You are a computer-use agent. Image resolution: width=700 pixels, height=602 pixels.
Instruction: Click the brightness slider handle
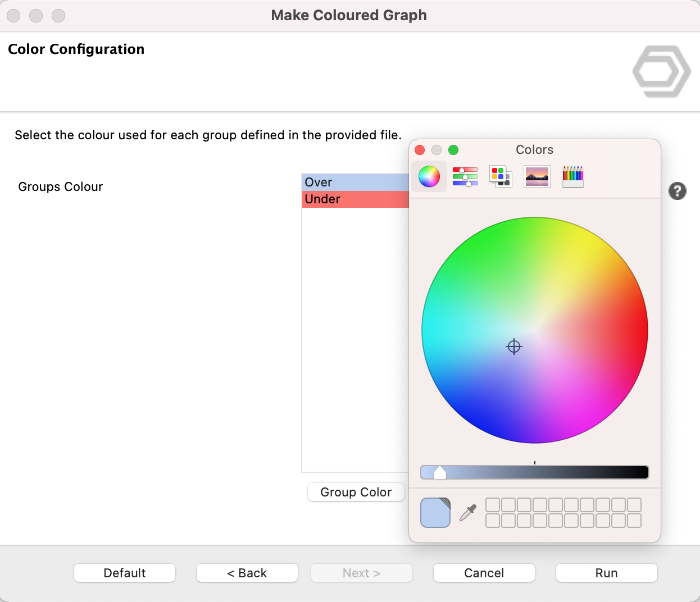pos(440,472)
